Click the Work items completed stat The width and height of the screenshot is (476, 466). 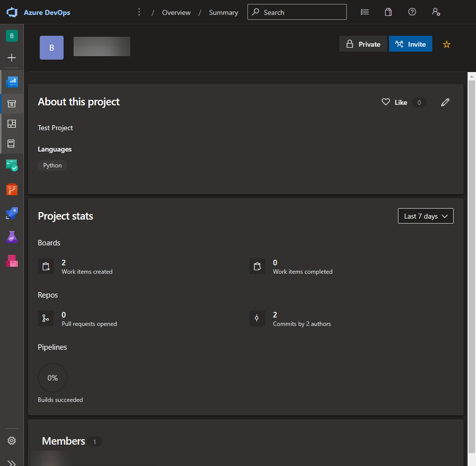point(303,267)
